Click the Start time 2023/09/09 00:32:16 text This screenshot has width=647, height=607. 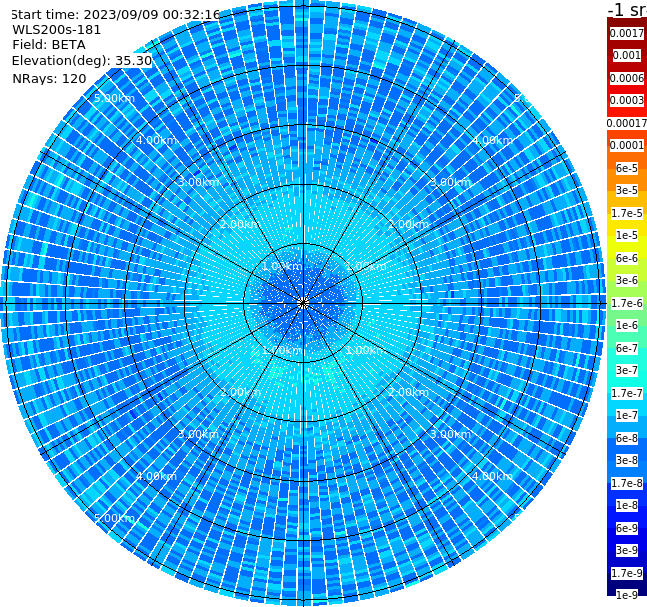click(115, 15)
